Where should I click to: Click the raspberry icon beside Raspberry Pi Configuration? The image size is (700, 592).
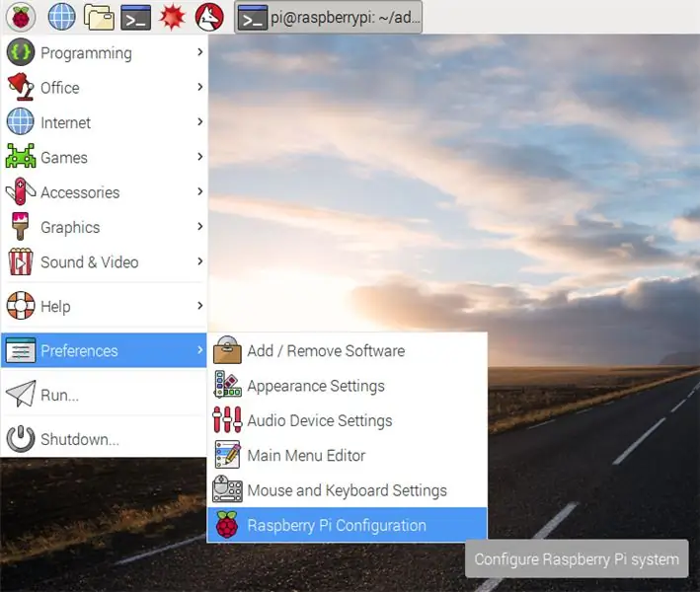[x=227, y=525]
